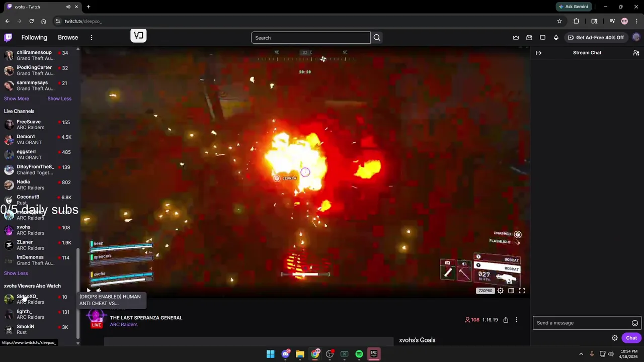644x362 pixels.
Task: Open ZLaner ARC Raiders channel
Action: pos(39,245)
